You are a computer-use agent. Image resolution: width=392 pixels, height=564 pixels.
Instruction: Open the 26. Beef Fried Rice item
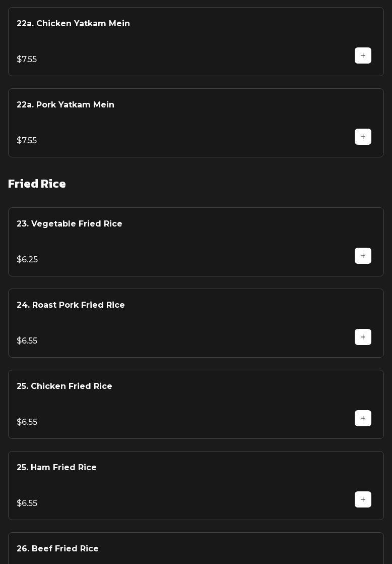[x=57, y=549]
